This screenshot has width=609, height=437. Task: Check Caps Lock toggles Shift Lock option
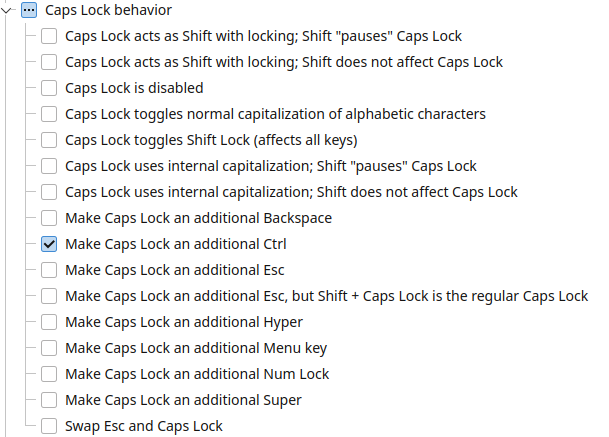49,141
